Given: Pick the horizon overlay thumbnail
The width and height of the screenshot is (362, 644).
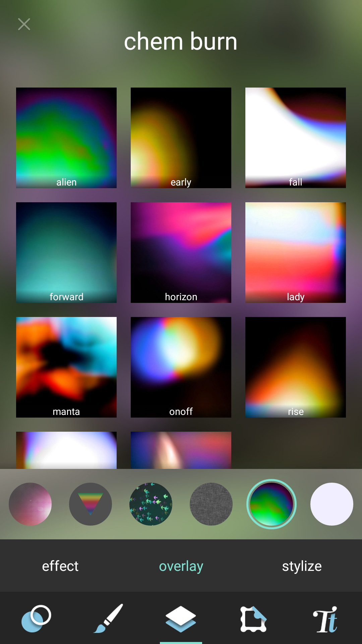Looking at the screenshot, I should [x=181, y=252].
